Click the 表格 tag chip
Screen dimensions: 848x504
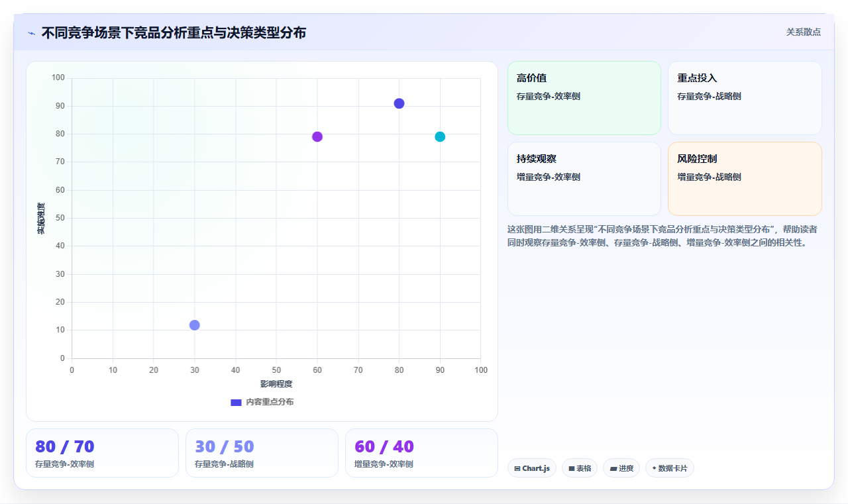pos(580,468)
